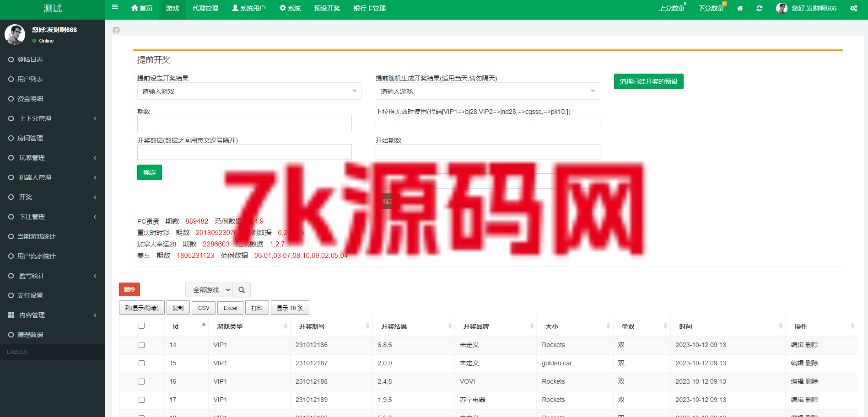This screenshot has width=868, height=417.
Task: Expand the 玩家管理 sidebar section
Action: 53,158
